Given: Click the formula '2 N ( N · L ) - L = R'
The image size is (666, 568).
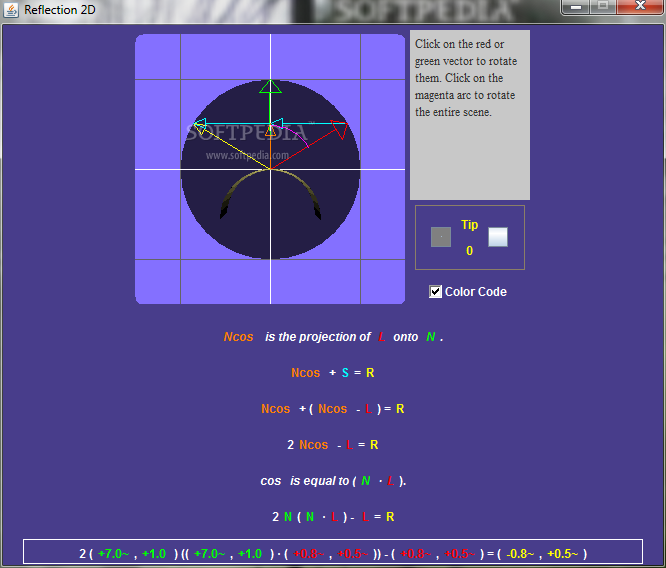Looking at the screenshot, I should (333, 517).
